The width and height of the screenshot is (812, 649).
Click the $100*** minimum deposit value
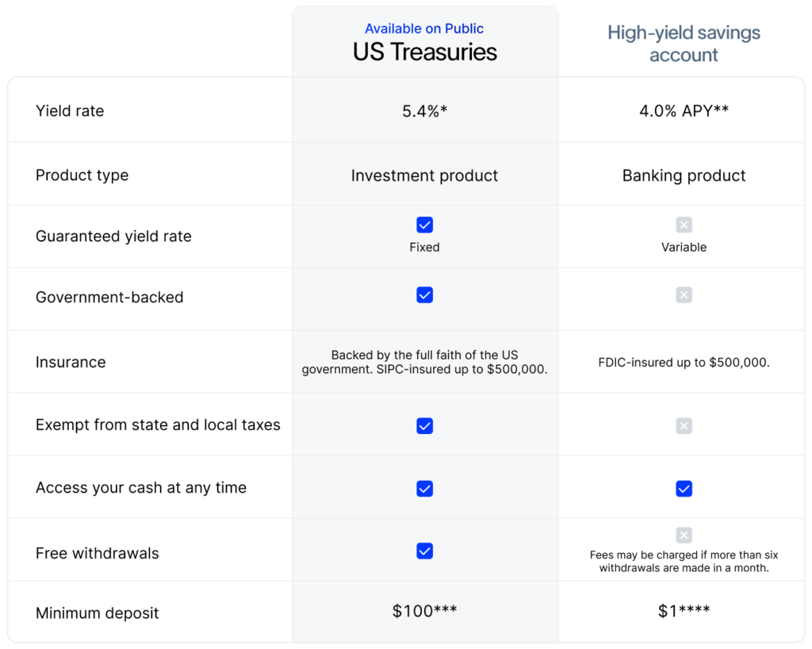(x=425, y=611)
